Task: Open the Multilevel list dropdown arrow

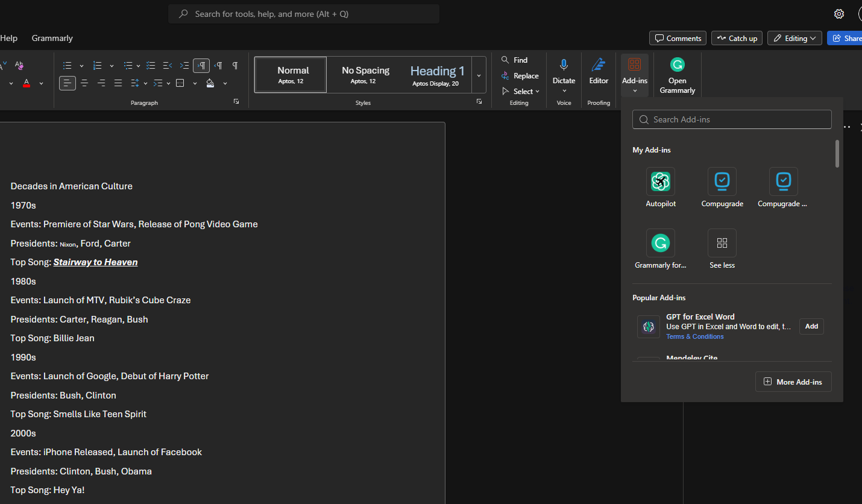Action: pyautogui.click(x=138, y=66)
